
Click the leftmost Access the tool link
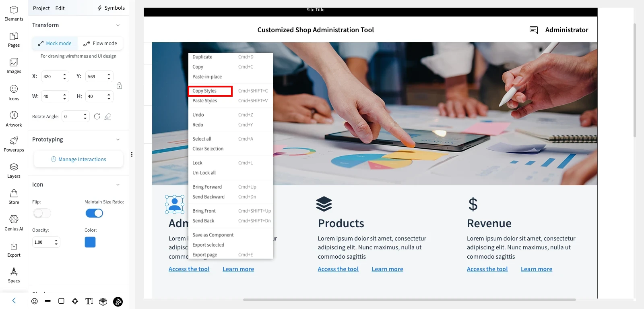click(x=189, y=269)
